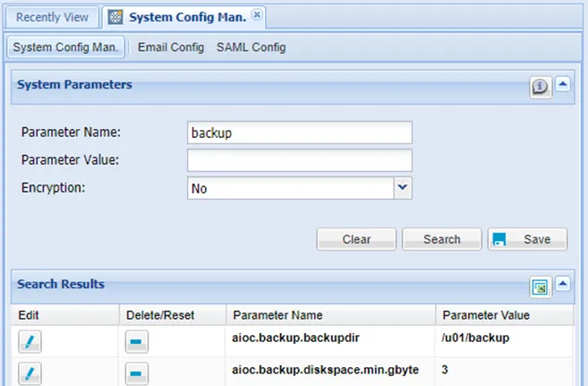Click the Save button
Screen dimensions: 588x386
point(527,239)
